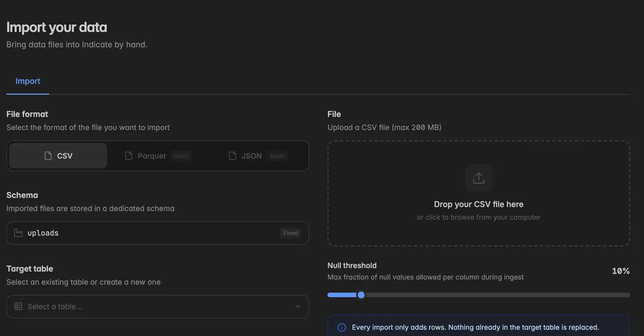Image resolution: width=644 pixels, height=336 pixels.
Task: Click the Soon badge next to Parquet
Action: point(181,156)
